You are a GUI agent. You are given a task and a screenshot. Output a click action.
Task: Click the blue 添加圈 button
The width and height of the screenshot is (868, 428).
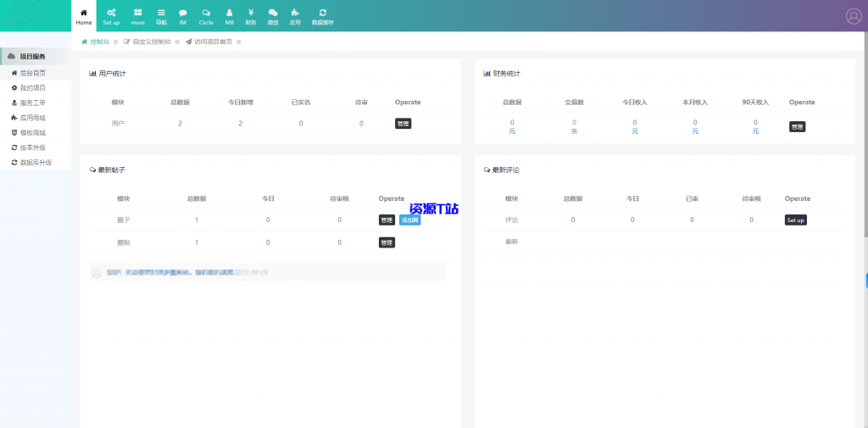click(x=409, y=220)
